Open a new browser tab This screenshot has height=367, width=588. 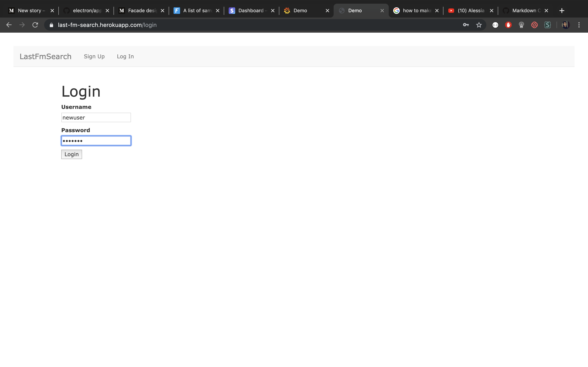tap(561, 10)
